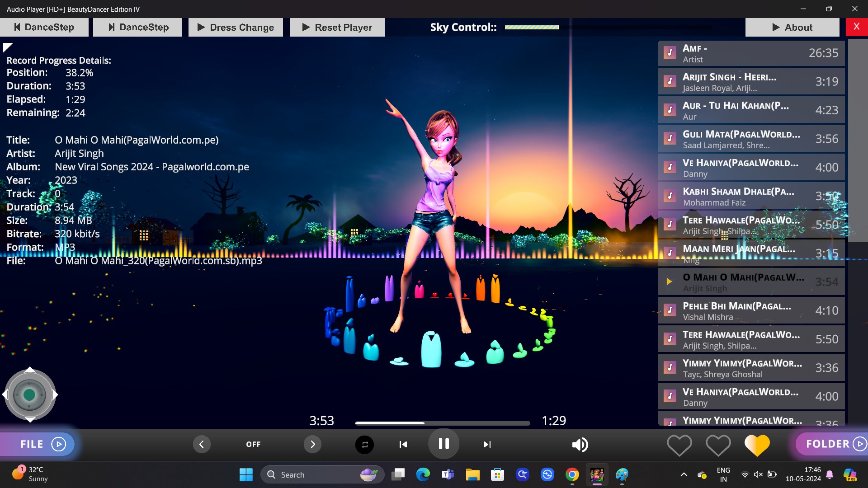Click the joystick center green knob
This screenshot has height=488, width=868.
[x=29, y=394]
